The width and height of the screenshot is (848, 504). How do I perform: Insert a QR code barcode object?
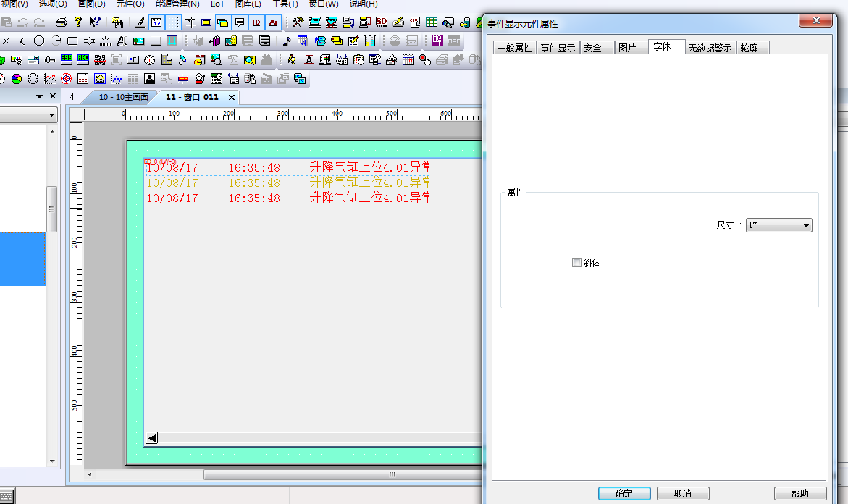pyautogui.click(x=100, y=59)
